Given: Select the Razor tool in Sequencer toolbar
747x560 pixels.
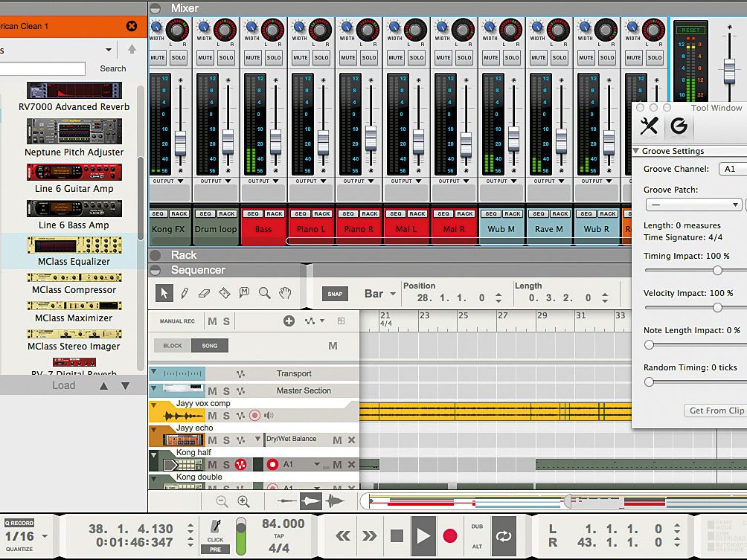Looking at the screenshot, I should pos(225,293).
